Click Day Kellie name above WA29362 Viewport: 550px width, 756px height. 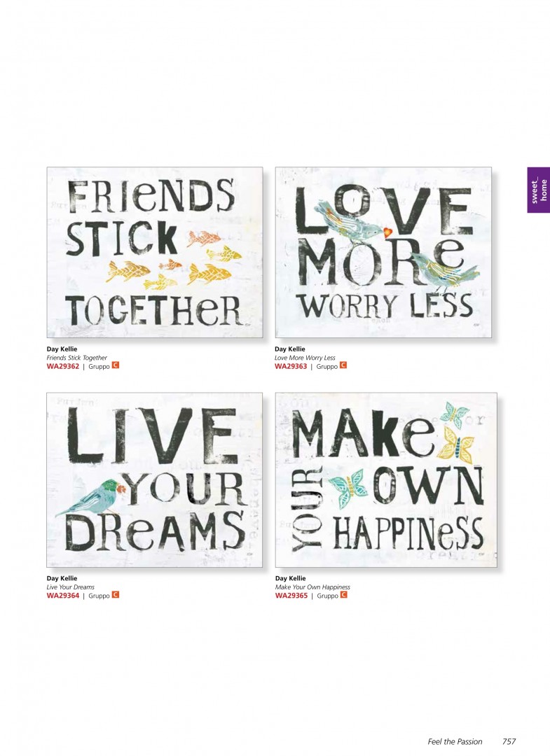(x=62, y=349)
